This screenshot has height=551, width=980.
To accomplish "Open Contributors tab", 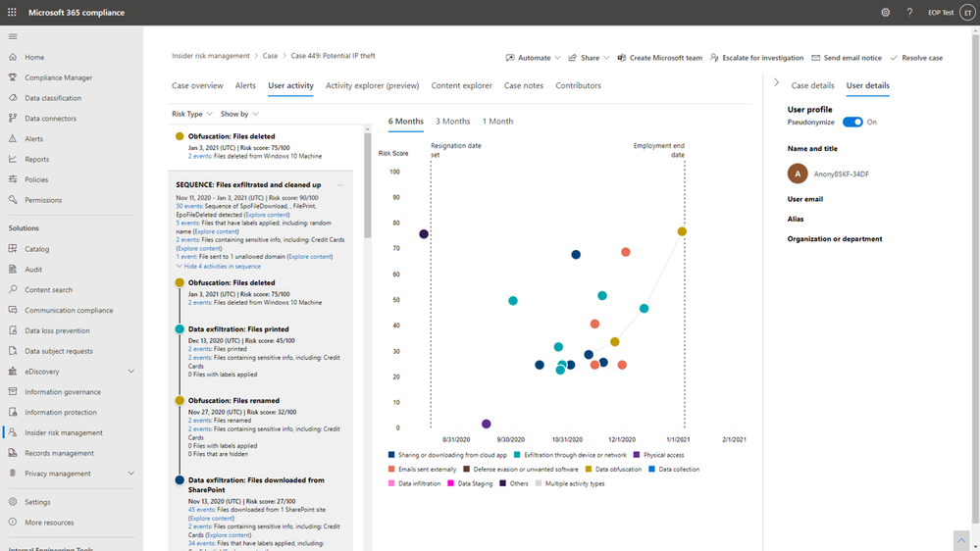I will 578,85.
